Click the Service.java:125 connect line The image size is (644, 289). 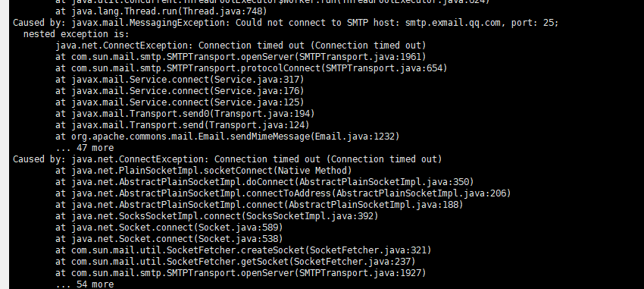pyautogui.click(x=180, y=102)
